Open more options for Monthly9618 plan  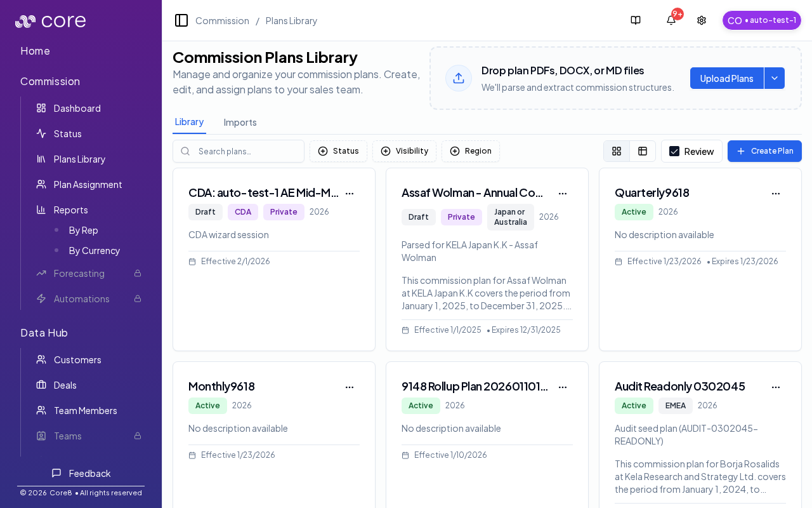click(x=349, y=387)
